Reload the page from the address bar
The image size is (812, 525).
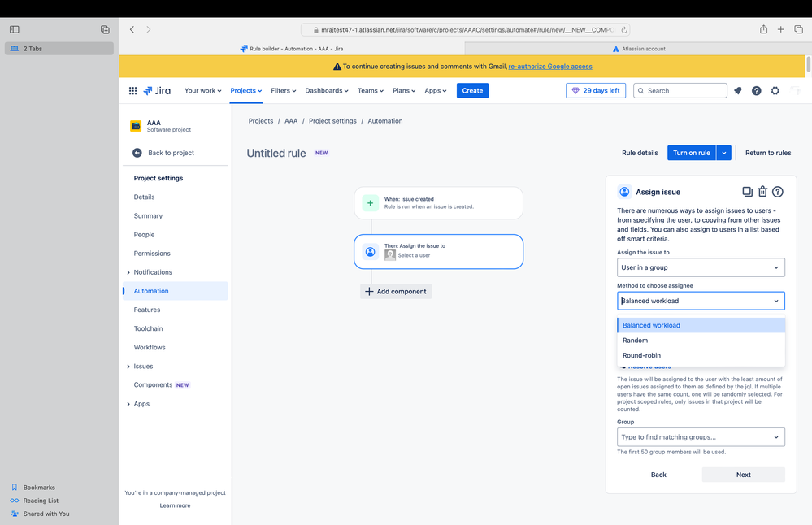(624, 30)
